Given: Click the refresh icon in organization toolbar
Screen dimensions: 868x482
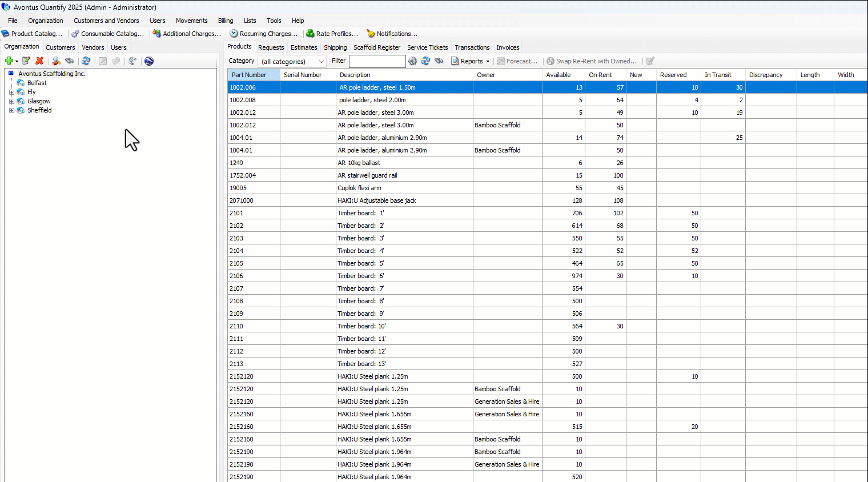Looking at the screenshot, I should [x=86, y=61].
